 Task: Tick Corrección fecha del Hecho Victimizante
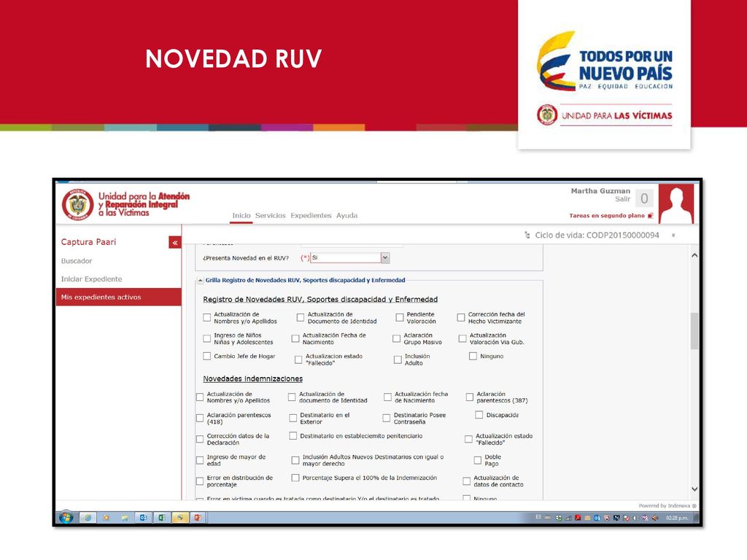coord(461,318)
